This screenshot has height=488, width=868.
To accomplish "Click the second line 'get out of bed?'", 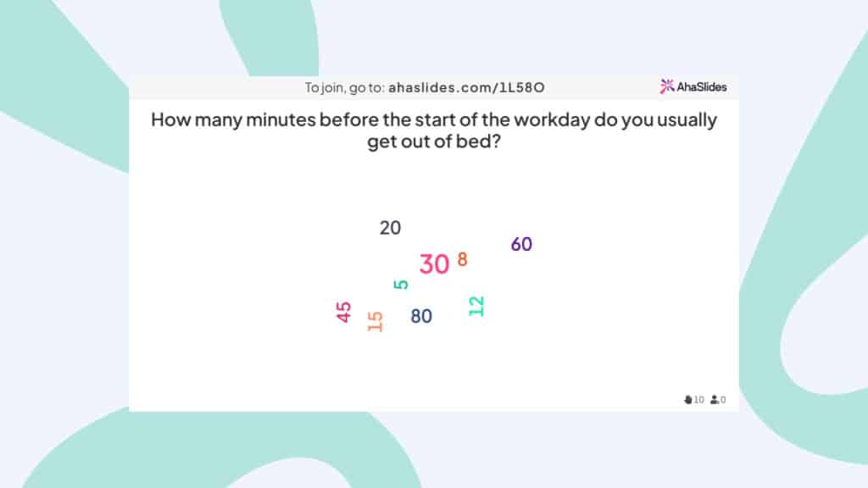I will 434,141.
